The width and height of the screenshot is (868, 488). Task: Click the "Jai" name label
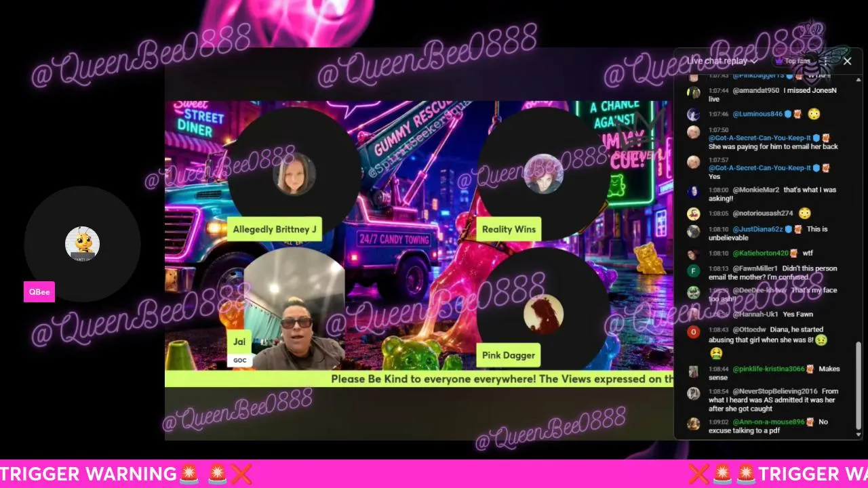click(x=239, y=342)
